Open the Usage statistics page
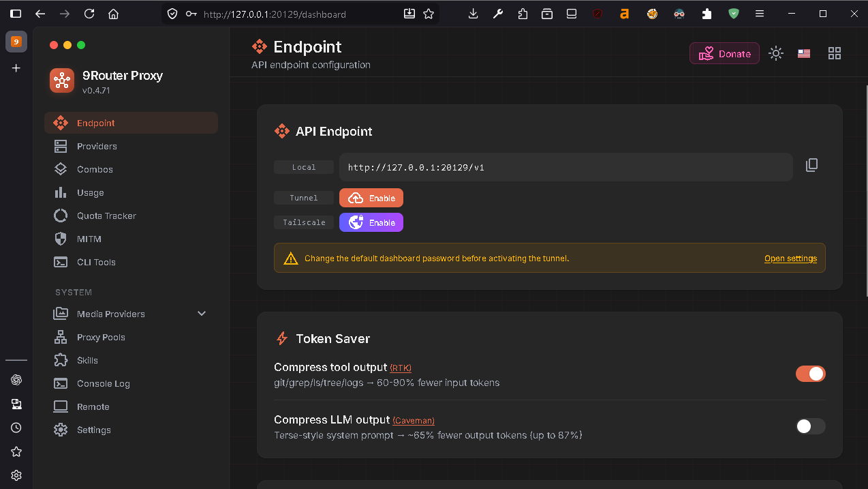 click(131, 192)
